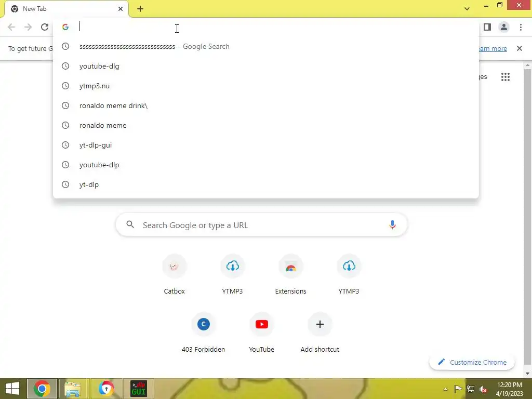
Task: Choose the youtube-dlp suggestion
Action: pos(266,165)
